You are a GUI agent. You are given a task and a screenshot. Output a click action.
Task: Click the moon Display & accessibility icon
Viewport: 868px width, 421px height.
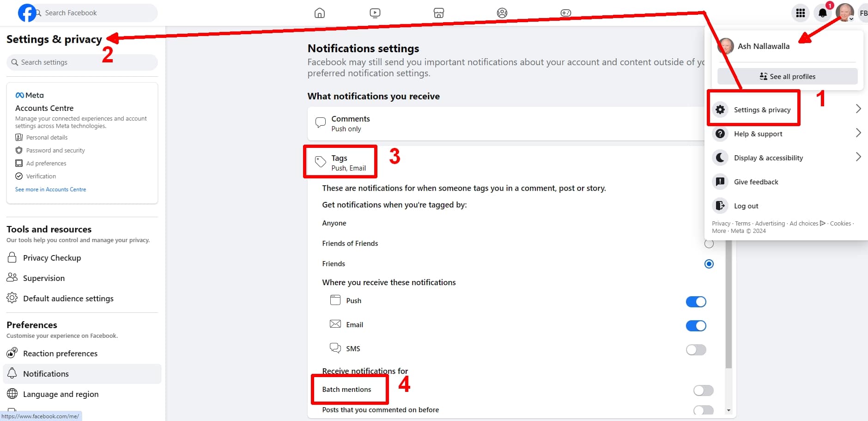(720, 158)
